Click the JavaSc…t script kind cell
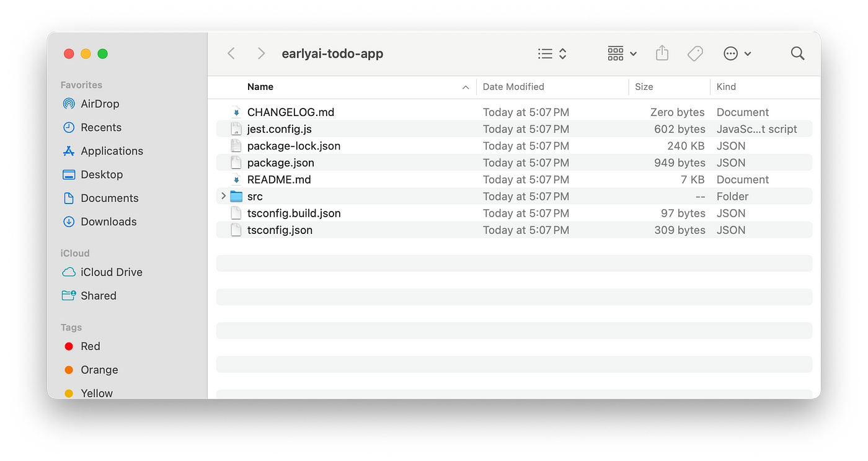This screenshot has height=461, width=868. click(757, 129)
